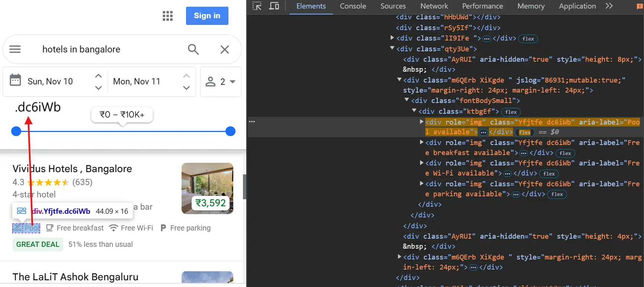The height and width of the screenshot is (287, 644).
Task: Show more DevTools tabs via double chevron
Action: (x=609, y=6)
